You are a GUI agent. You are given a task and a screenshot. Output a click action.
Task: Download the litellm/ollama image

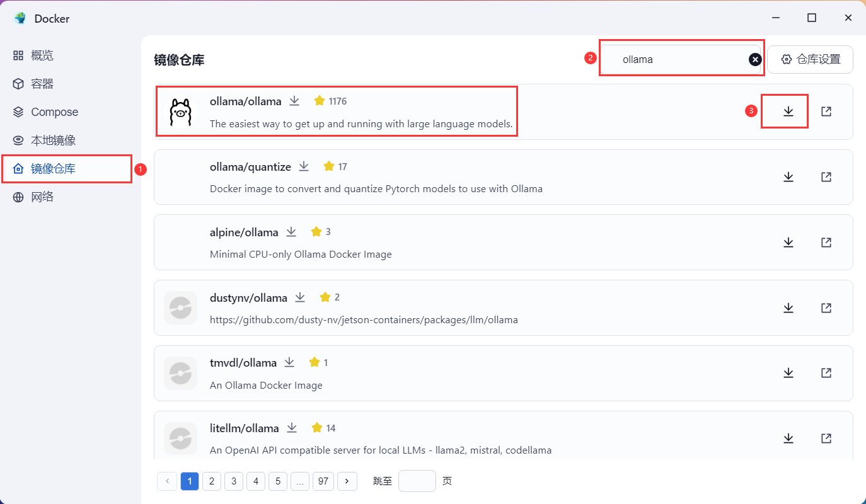(788, 438)
